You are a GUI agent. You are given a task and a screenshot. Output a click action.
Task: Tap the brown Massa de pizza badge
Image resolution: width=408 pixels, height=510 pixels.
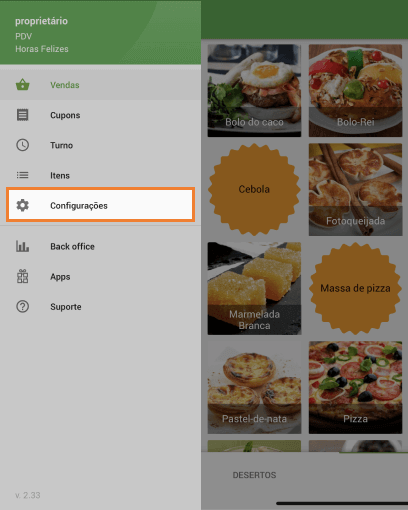(355, 288)
